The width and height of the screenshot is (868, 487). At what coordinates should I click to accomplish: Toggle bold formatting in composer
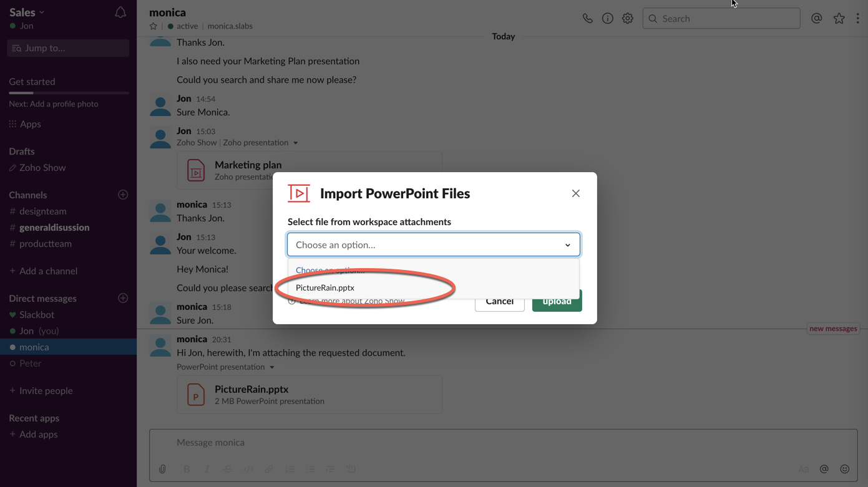click(x=187, y=469)
